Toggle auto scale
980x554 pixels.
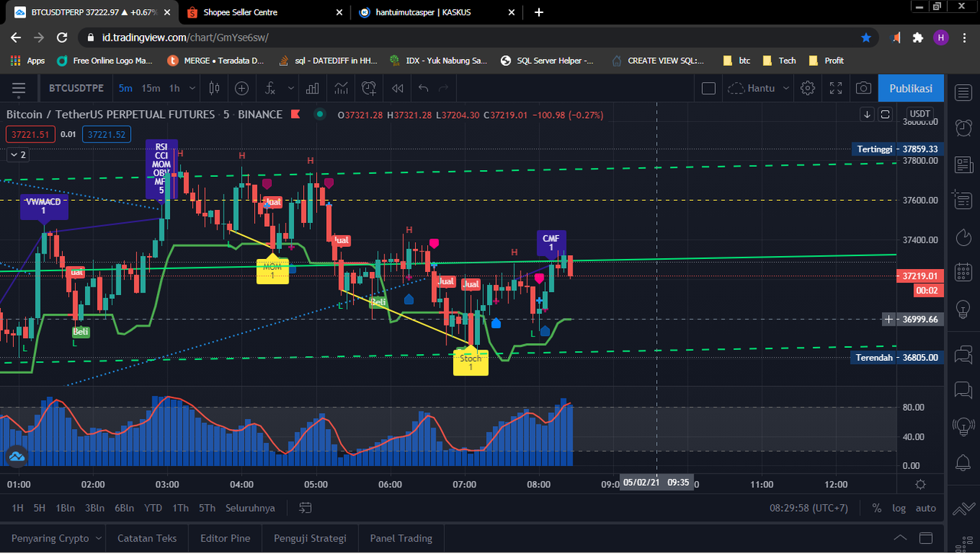click(926, 508)
